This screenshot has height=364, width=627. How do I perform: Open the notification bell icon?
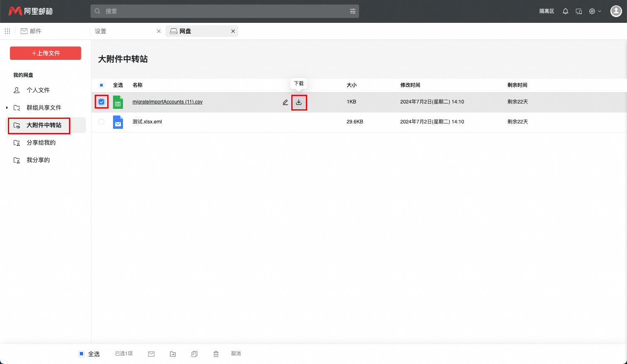[565, 11]
